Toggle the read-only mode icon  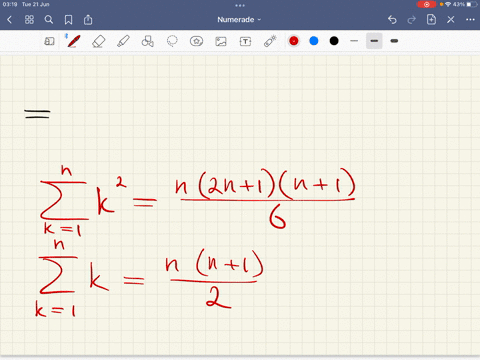click(x=49, y=41)
